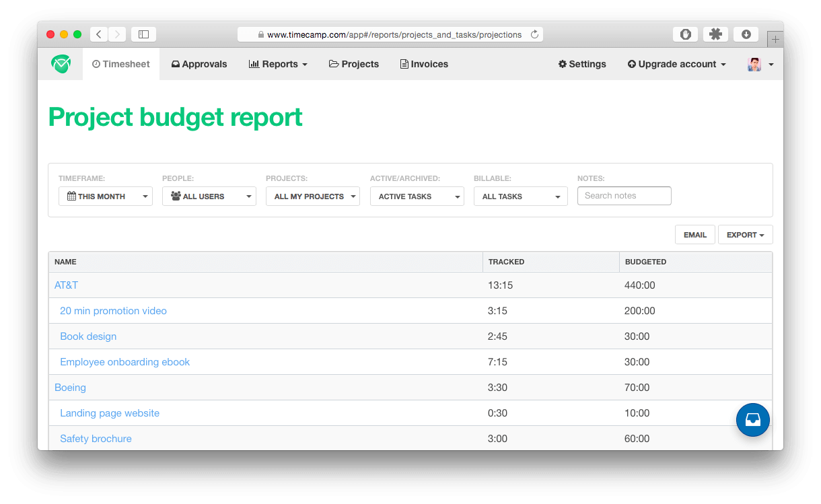The height and width of the screenshot is (504, 821).
Task: Click the Search notes input field
Action: (624, 196)
